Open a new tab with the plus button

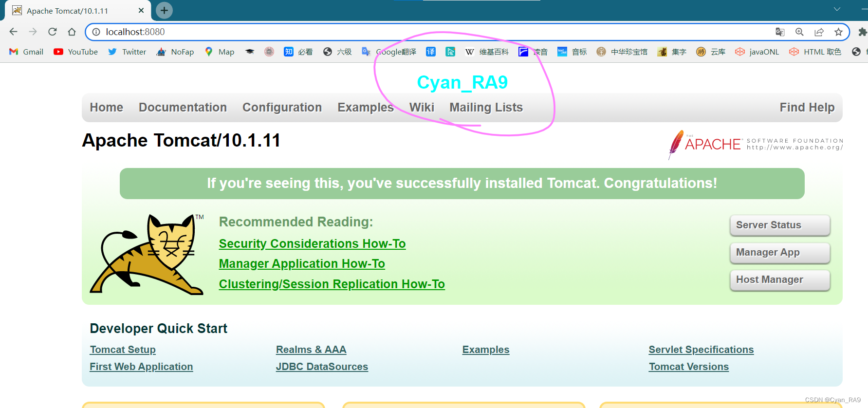165,10
